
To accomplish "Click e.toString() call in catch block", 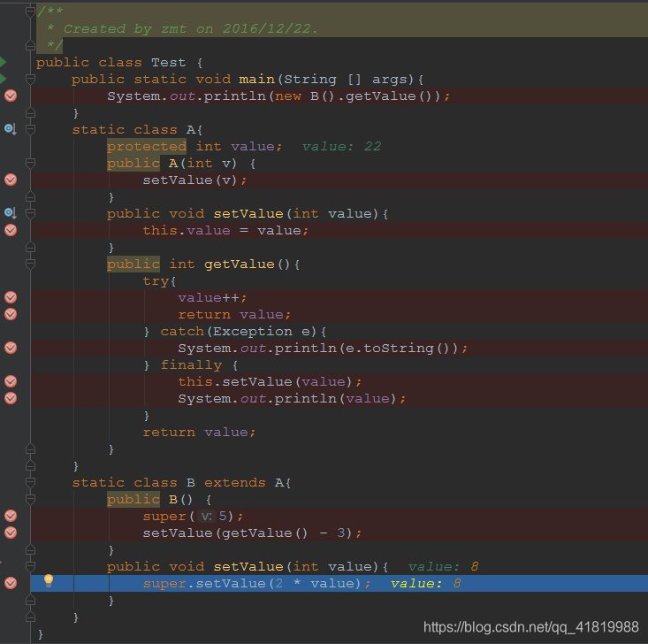I will pos(398,349).
